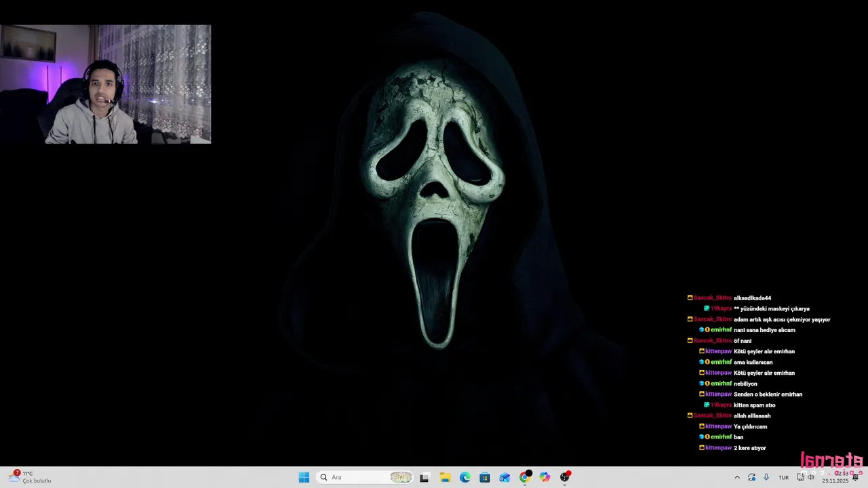Click the webcam overlay video
This screenshot has width=868, height=488.
(105, 84)
